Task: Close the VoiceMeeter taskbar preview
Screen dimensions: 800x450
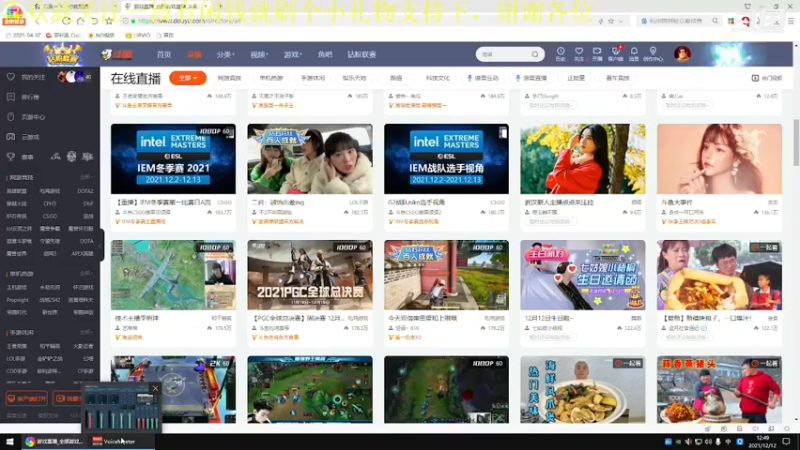Action: point(155,388)
